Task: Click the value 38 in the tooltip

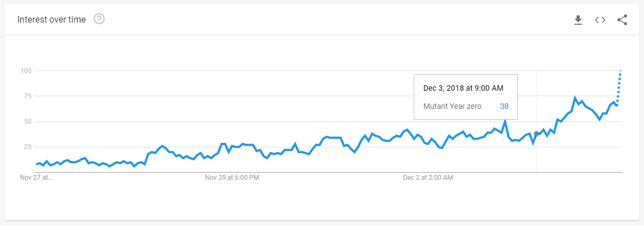Action: 504,106
